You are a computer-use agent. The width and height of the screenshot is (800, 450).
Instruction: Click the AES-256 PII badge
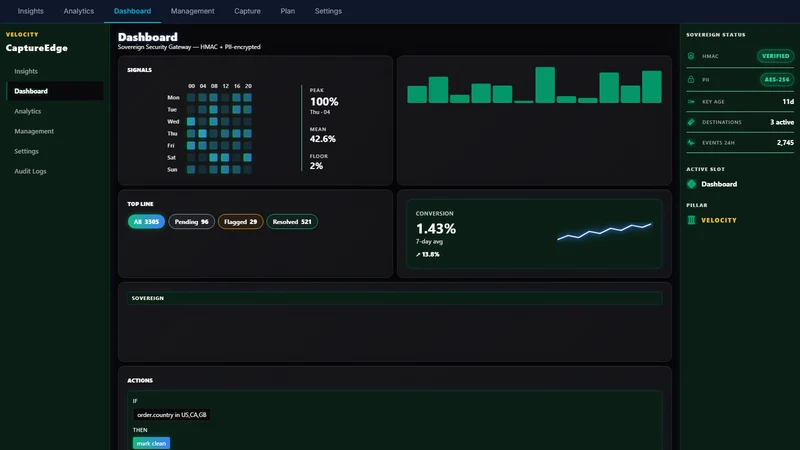(777, 80)
